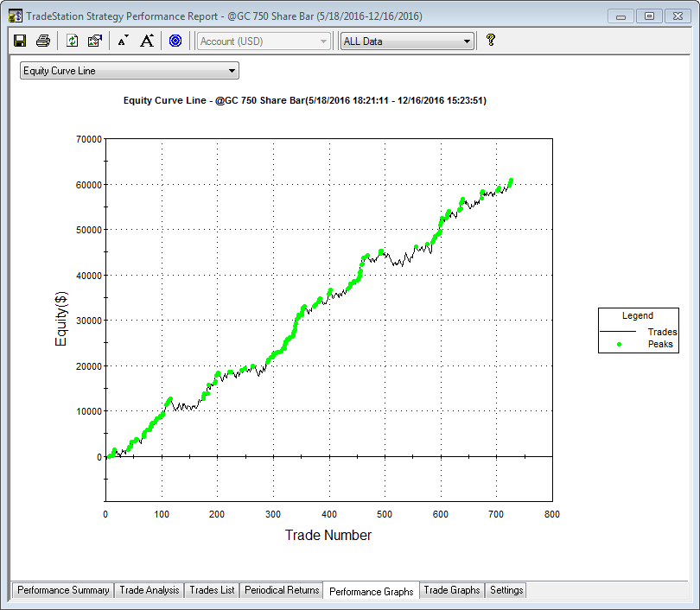Decrease font size with small A icon
Viewport: 700px width, 610px height.
[x=123, y=41]
